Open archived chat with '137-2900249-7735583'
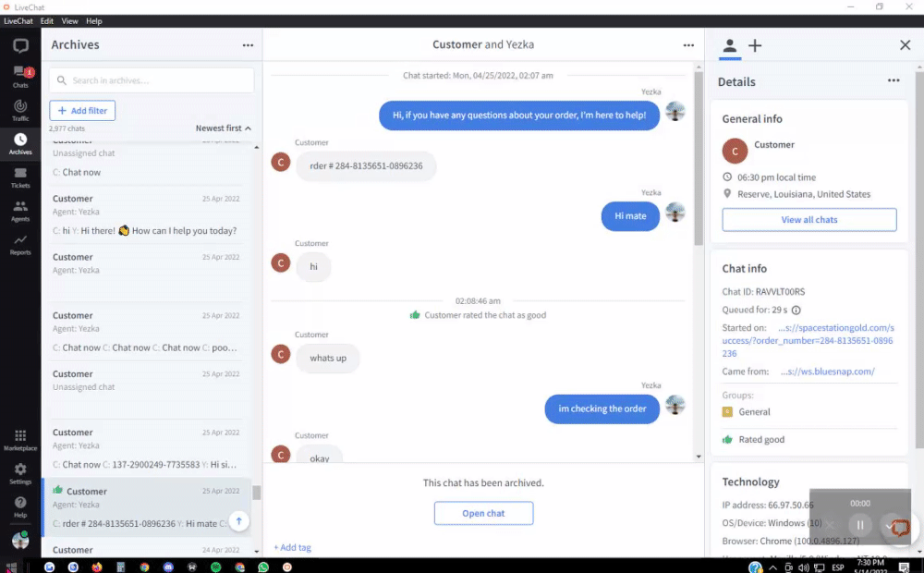The height and width of the screenshot is (573, 924). 146,448
